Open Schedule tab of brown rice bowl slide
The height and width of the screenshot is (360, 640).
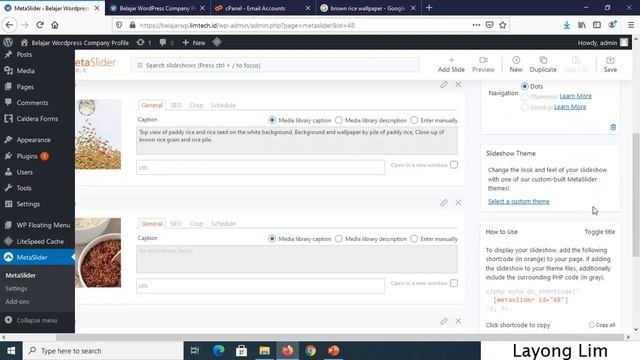point(223,224)
